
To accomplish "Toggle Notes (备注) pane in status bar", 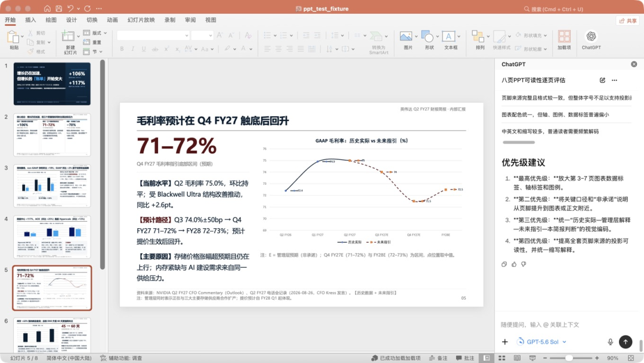I will point(438,358).
